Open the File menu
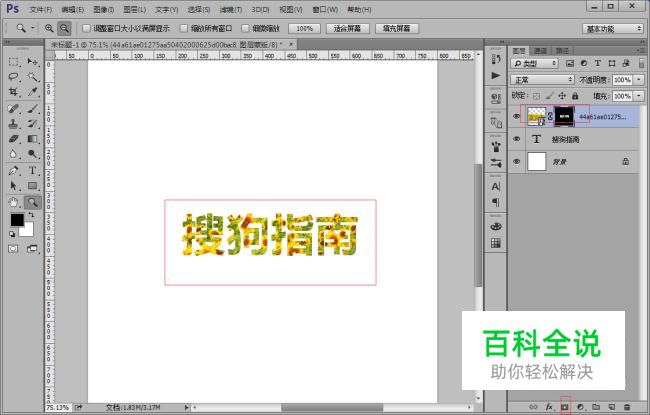Image resolution: width=650 pixels, height=415 pixels. click(x=41, y=10)
